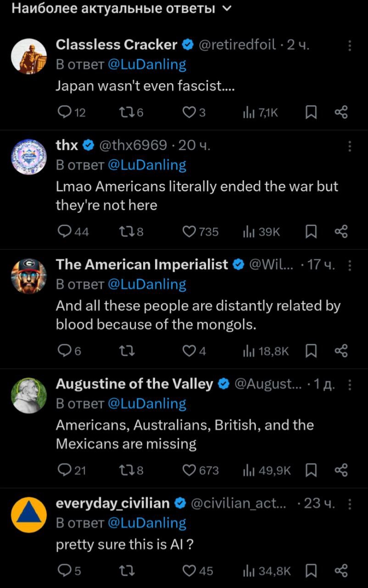Open the @thx6969 handle
The height and width of the screenshot is (588, 368).
133,146
